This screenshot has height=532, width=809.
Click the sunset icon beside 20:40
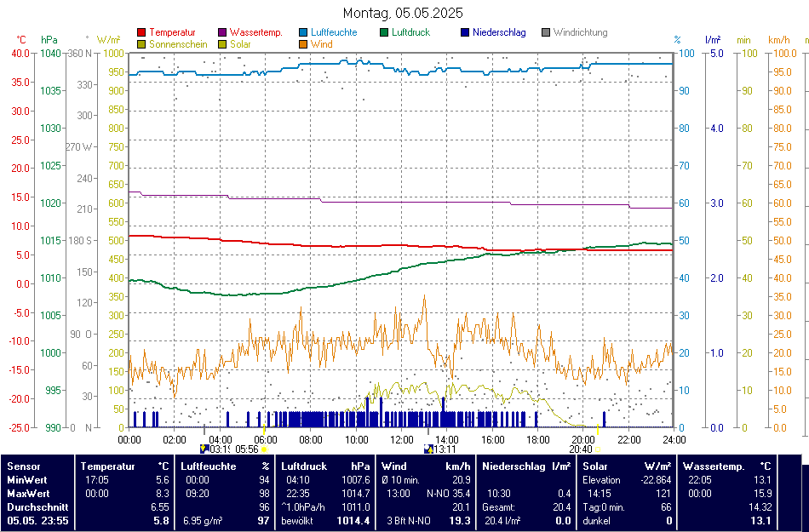(x=598, y=449)
